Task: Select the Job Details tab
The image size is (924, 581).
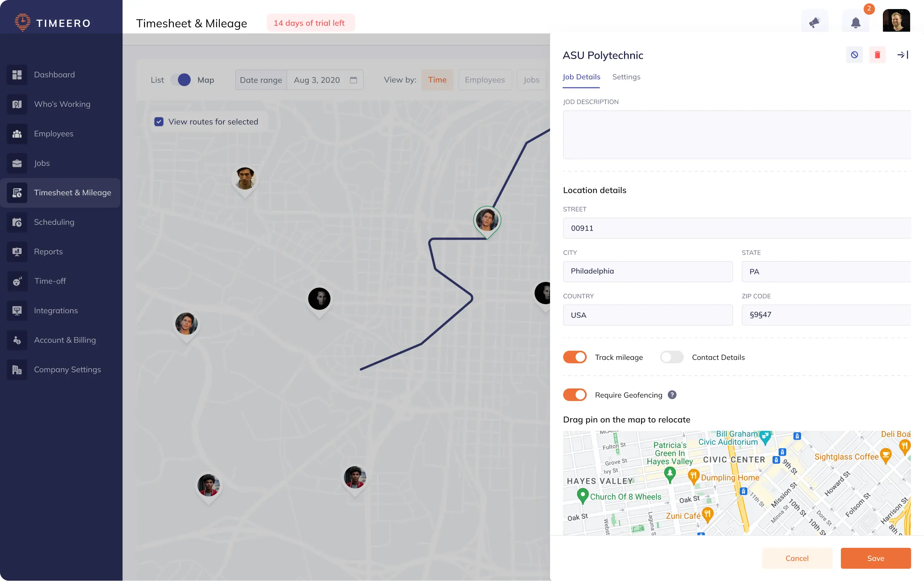Action: pyautogui.click(x=581, y=77)
